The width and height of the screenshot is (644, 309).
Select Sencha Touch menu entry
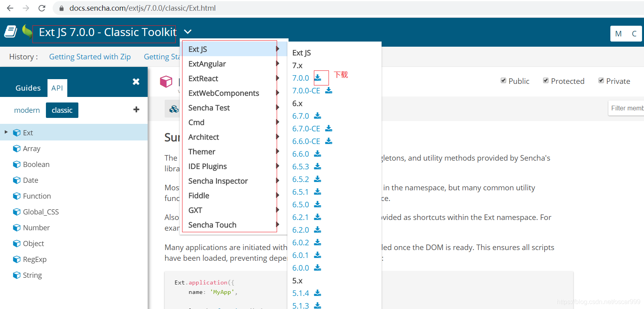click(x=234, y=225)
